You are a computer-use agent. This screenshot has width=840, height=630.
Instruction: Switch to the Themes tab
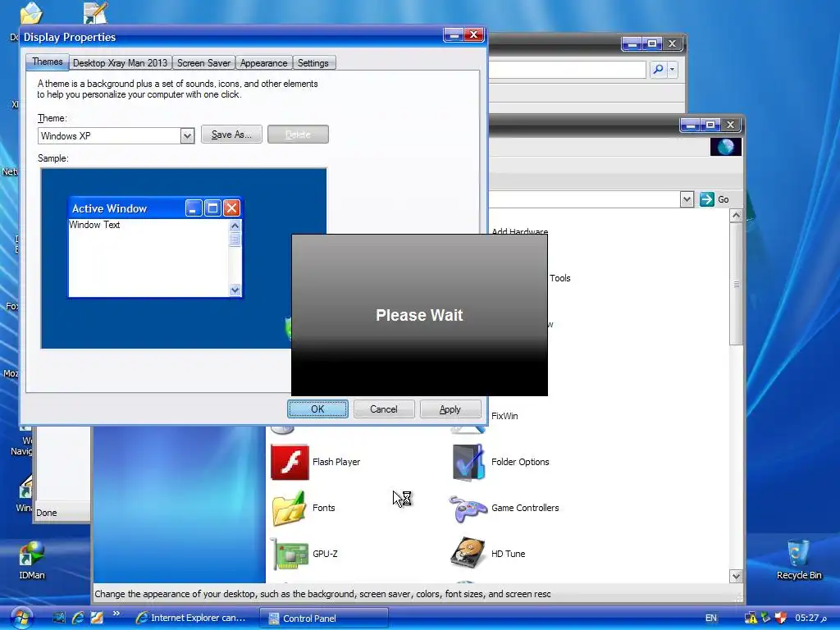point(48,62)
